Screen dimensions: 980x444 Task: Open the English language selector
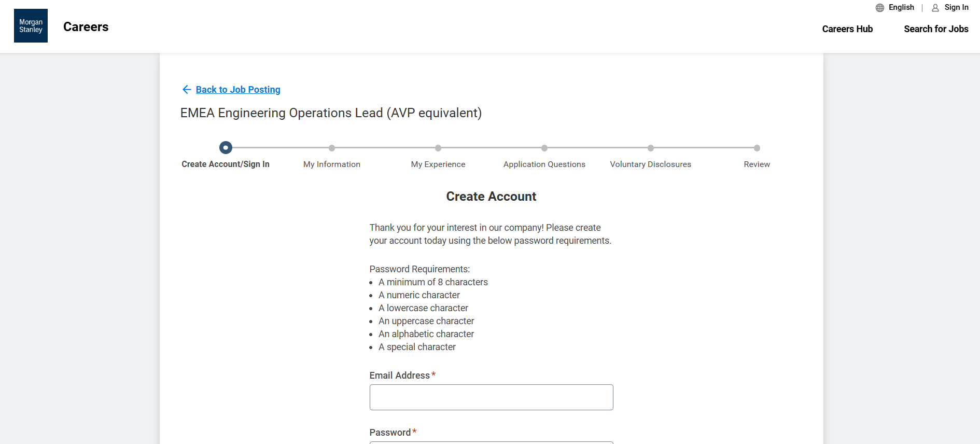(x=901, y=7)
